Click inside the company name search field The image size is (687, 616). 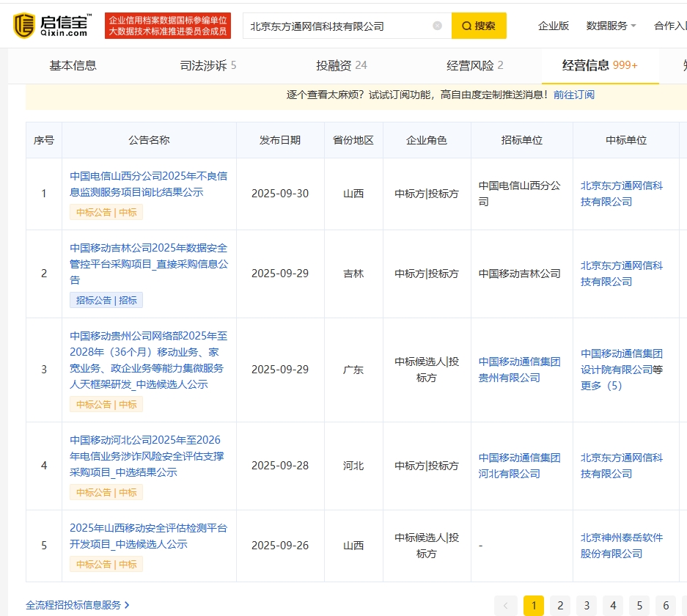tap(337, 26)
